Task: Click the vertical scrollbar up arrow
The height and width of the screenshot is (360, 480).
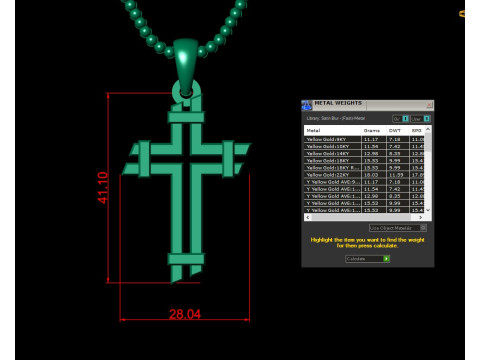Action: [428, 129]
